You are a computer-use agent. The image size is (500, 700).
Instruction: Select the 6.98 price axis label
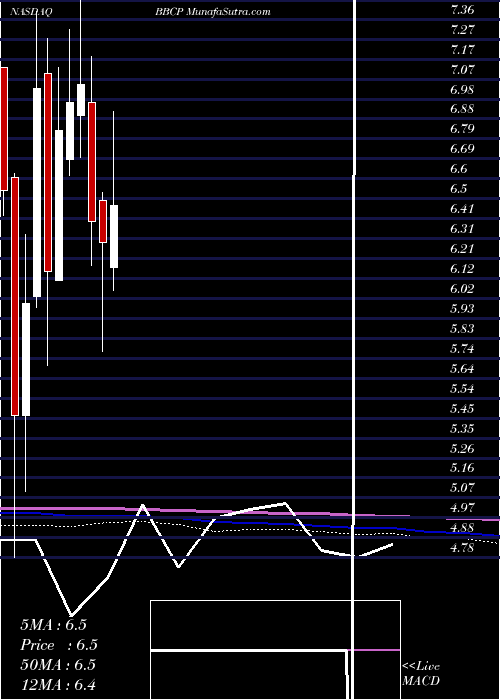(x=462, y=90)
